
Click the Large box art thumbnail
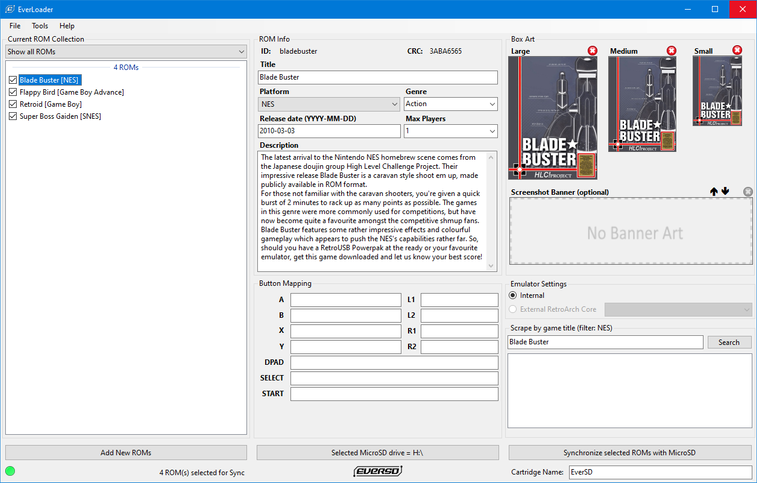(553, 118)
